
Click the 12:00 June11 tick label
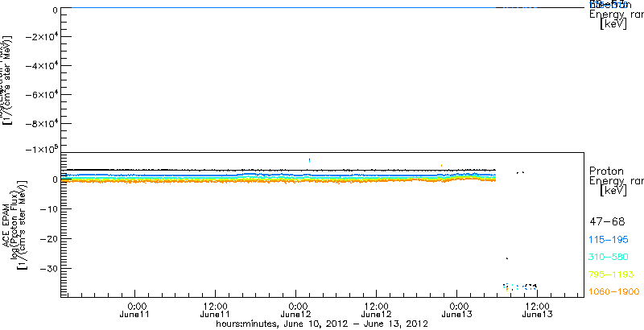tap(215, 310)
